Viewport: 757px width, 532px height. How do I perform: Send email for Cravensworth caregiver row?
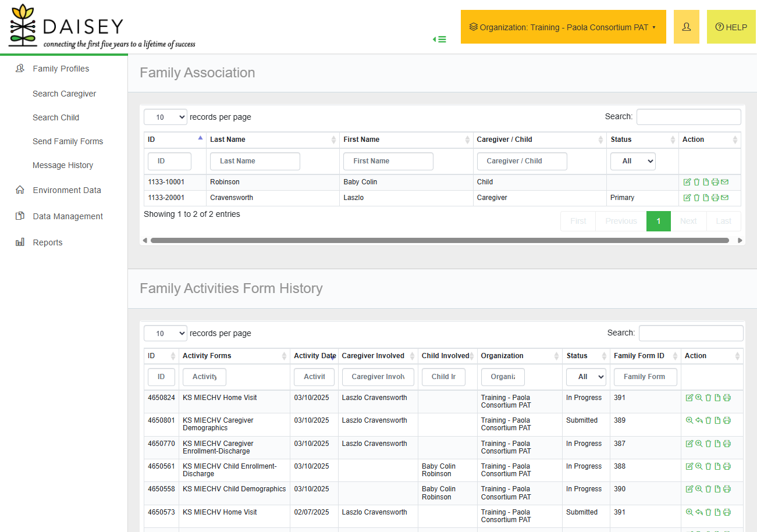click(x=724, y=198)
